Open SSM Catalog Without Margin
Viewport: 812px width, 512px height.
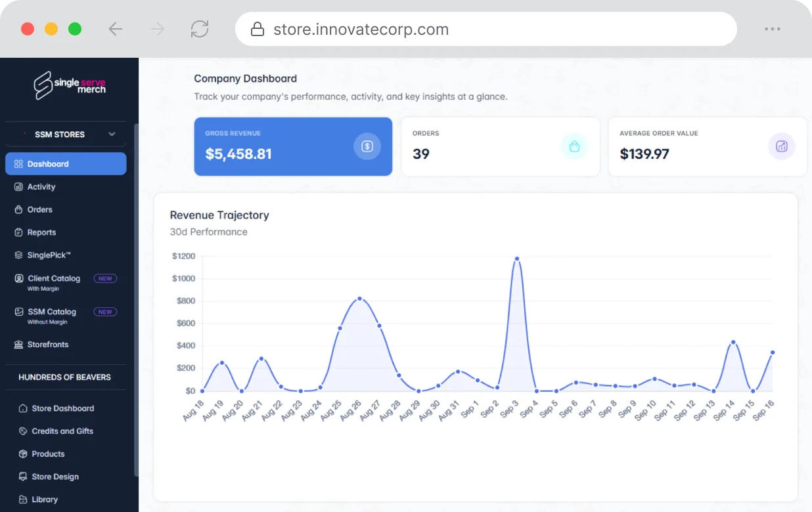pos(66,316)
